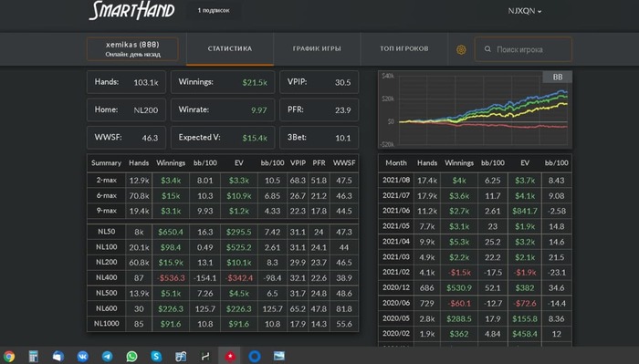
Task: Switch to ТОП ИГРОКОВ tab
Action: tap(403, 49)
